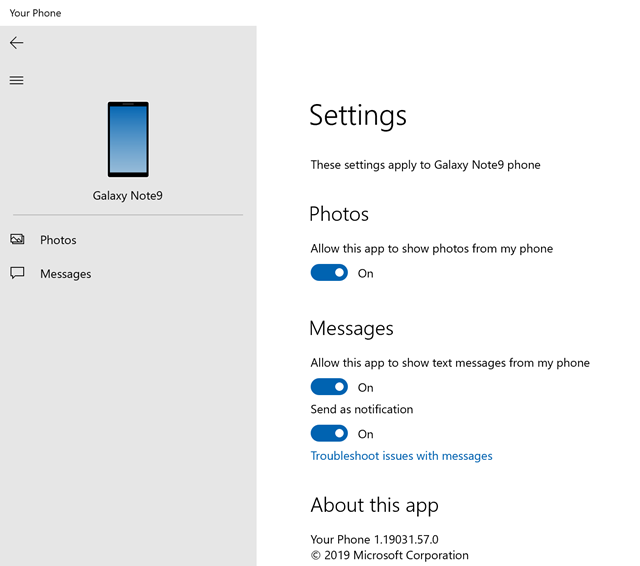Click 'These settings apply to Galaxy Note9 phone'
Screen dimensions: 640x566
coord(425,165)
